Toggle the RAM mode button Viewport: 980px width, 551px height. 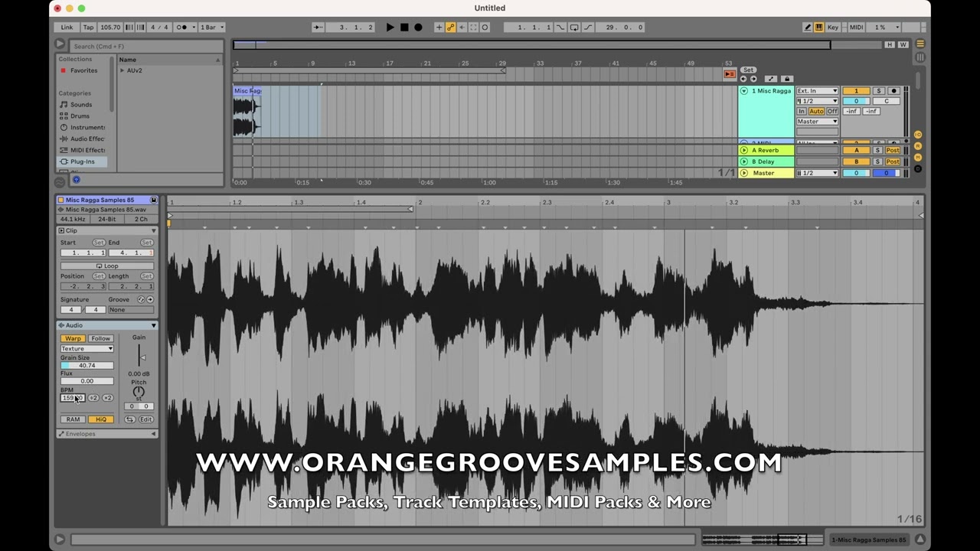(x=73, y=419)
